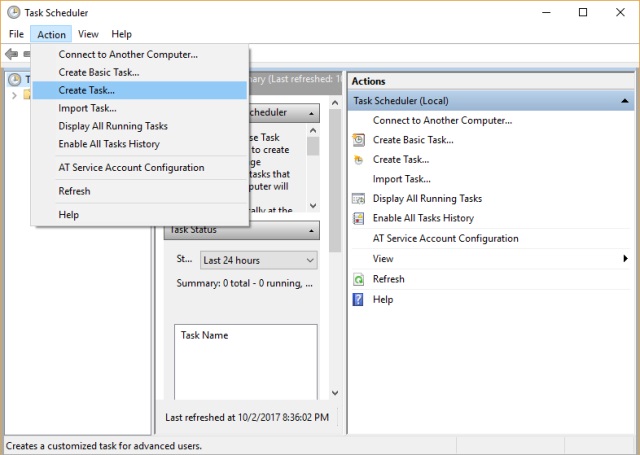Click status bar text Creates a customized task
The image size is (640, 455).
coord(104,446)
